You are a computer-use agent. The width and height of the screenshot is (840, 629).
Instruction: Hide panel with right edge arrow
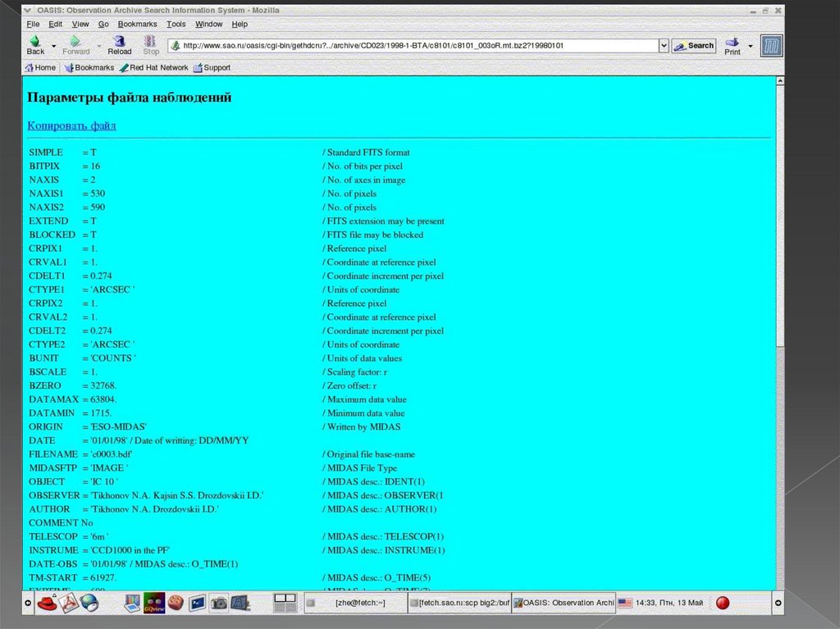pyautogui.click(x=778, y=604)
